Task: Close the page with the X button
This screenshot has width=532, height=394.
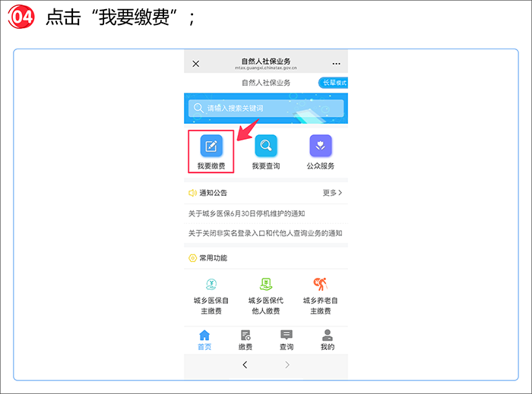Action: [196, 64]
